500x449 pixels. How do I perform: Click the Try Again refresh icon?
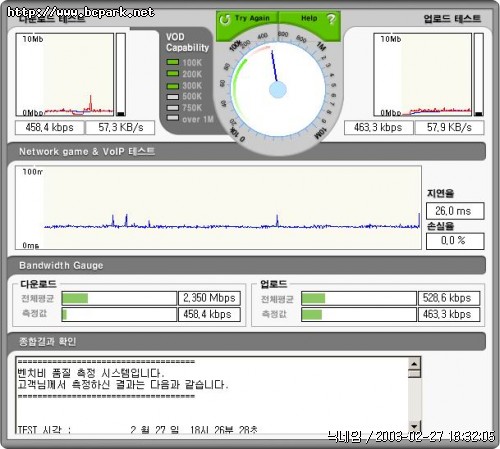tap(225, 19)
